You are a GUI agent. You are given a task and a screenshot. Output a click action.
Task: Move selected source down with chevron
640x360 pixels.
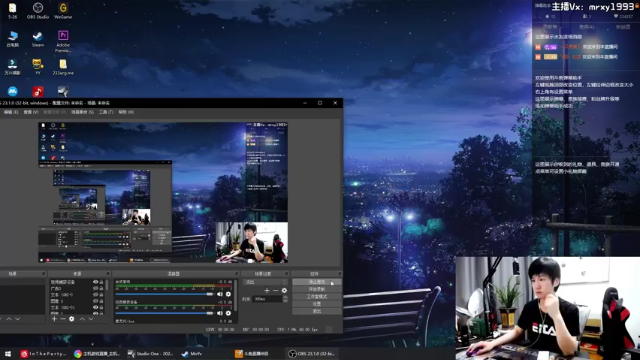(91, 319)
